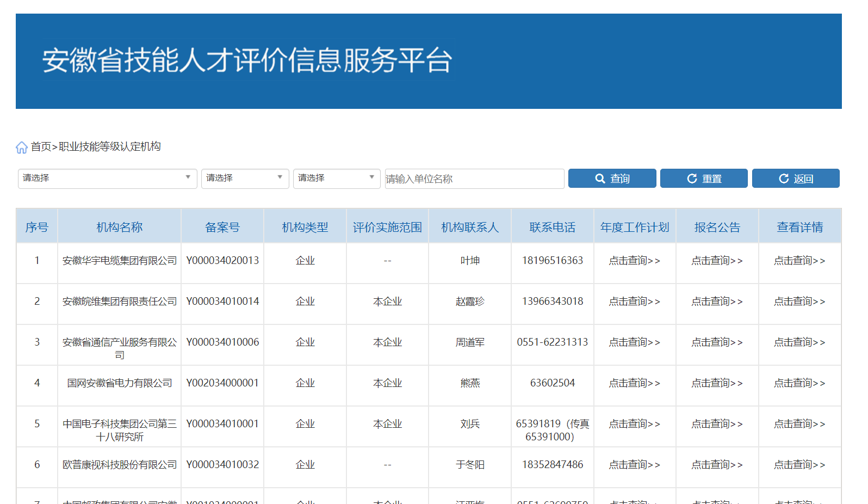The width and height of the screenshot is (868, 504).
Task: Go to 首页 via breadcrumb link
Action: tap(41, 147)
